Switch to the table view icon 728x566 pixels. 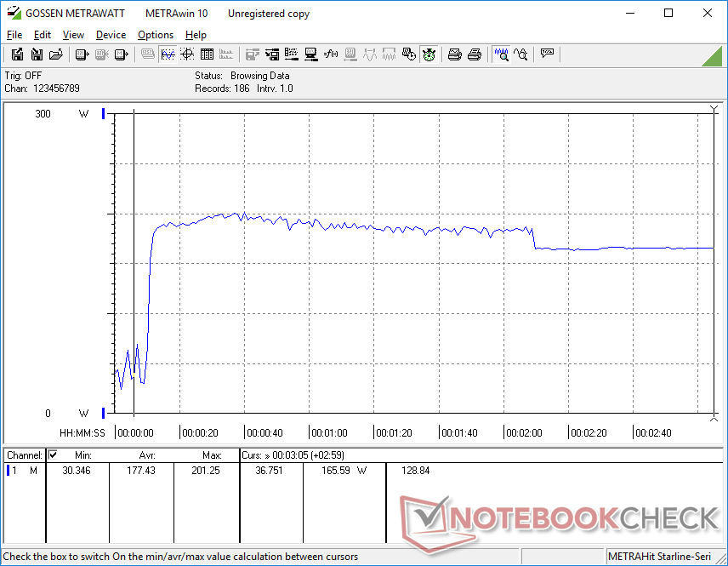pos(207,54)
